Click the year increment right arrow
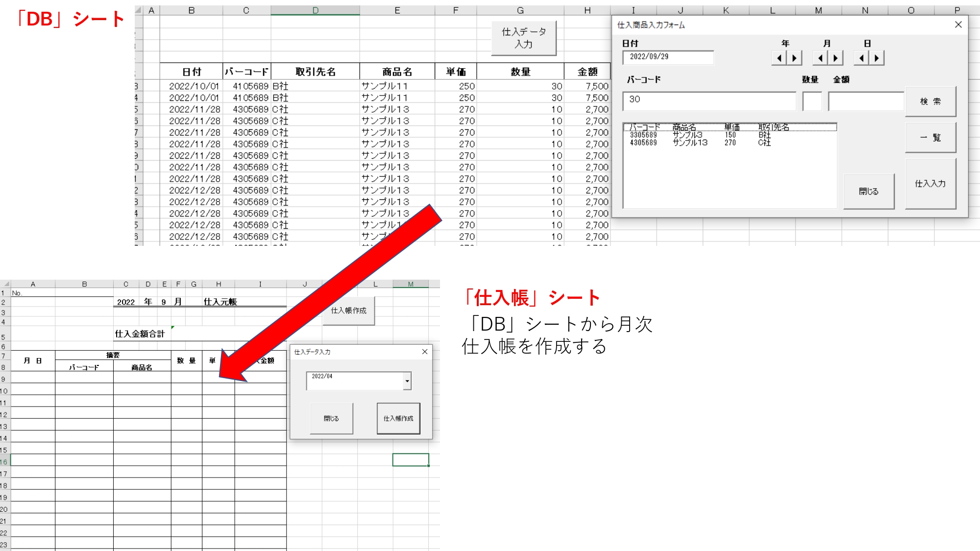This screenshot has width=980, height=551. point(794,58)
